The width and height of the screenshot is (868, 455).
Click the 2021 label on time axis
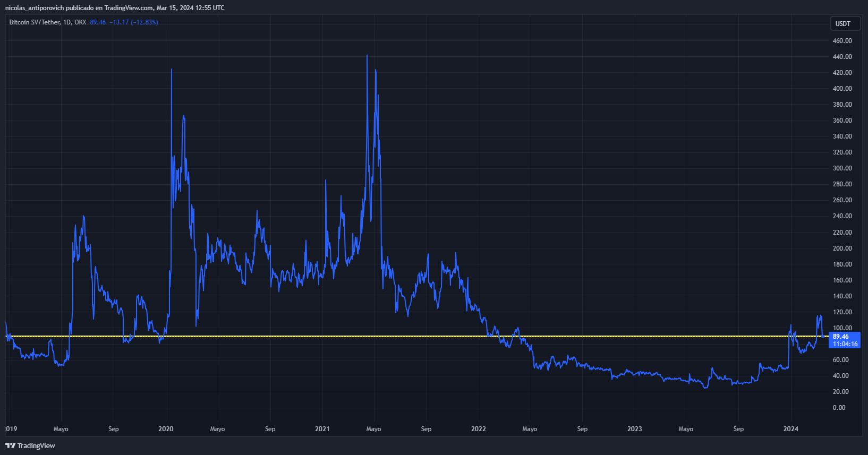click(322, 429)
